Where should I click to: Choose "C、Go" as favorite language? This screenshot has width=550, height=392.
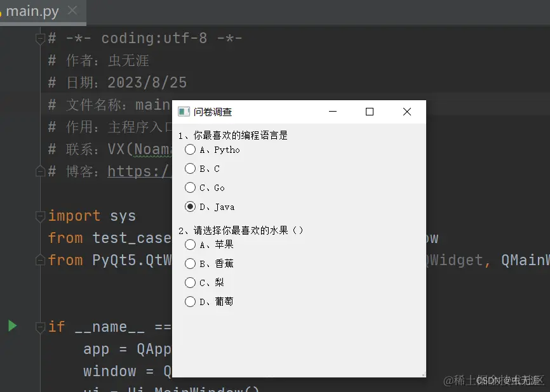tap(191, 188)
